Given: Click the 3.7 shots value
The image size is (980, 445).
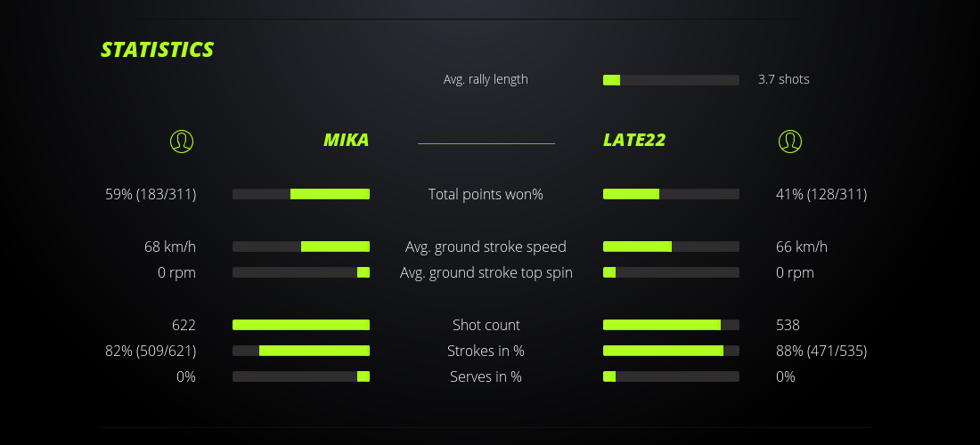Looking at the screenshot, I should coord(784,79).
